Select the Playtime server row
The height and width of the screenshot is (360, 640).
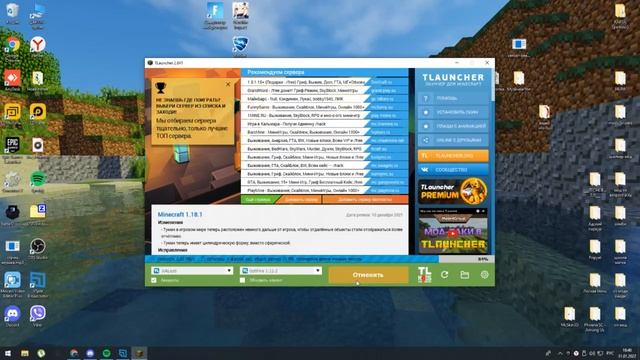click(324, 191)
